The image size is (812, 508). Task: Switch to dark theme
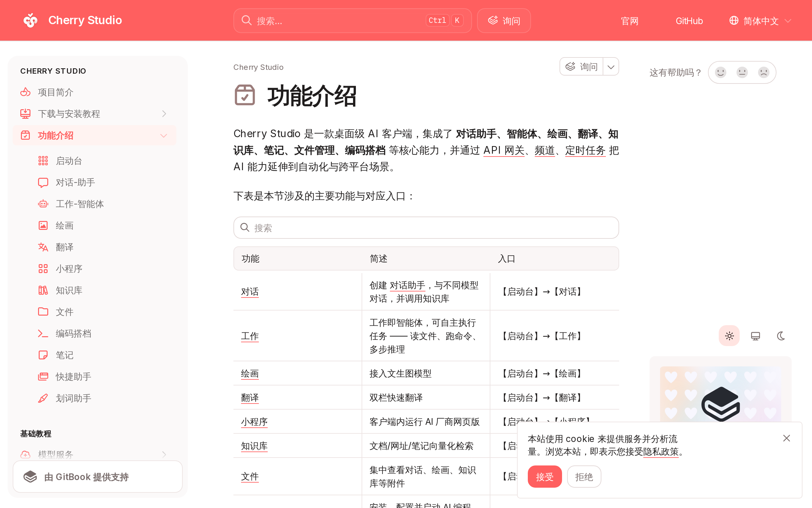coord(781,336)
